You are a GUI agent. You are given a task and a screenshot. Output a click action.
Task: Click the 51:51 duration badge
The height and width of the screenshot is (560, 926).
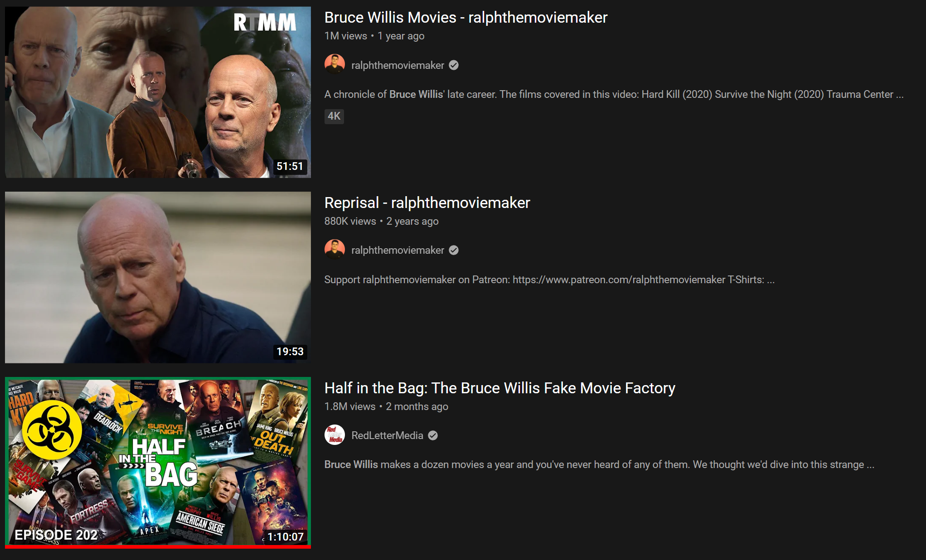click(x=290, y=166)
